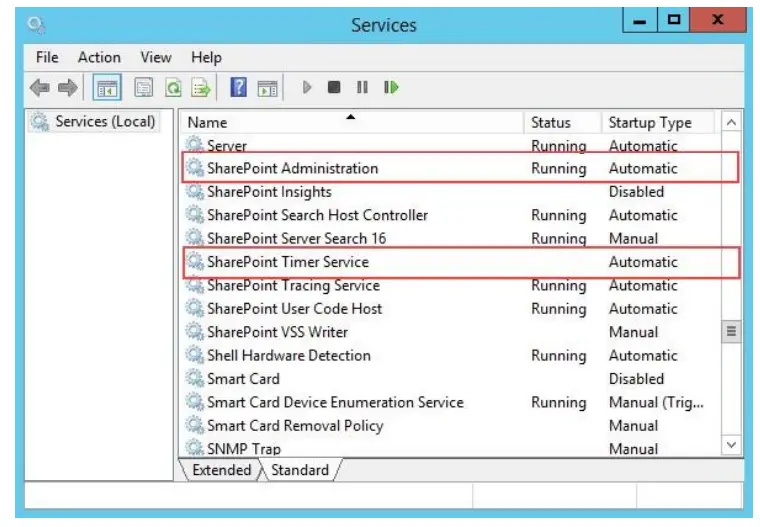This screenshot has width=760, height=527.
Task: Open the File menu
Action: point(47,58)
